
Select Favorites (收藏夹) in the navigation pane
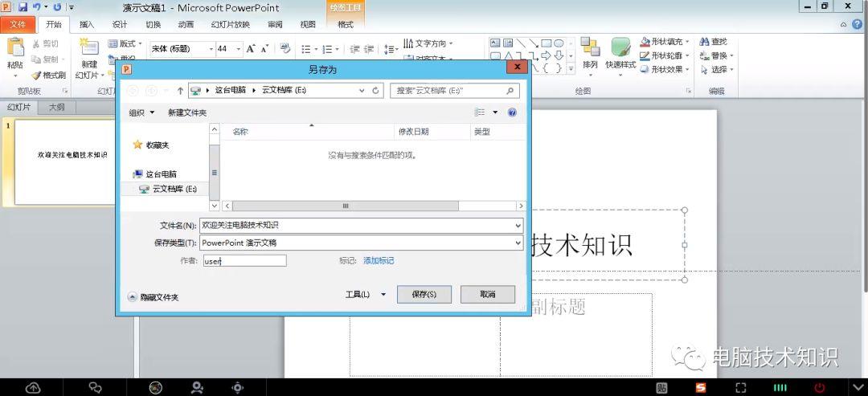[151, 145]
